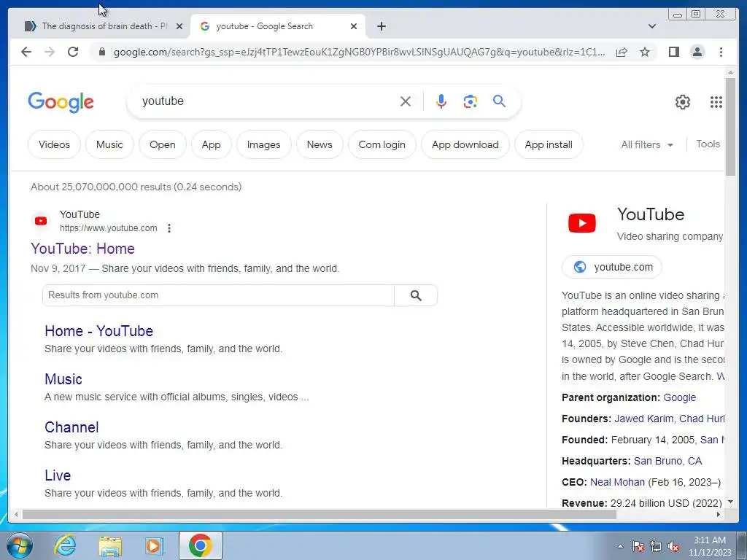Open the Live sitelink
This screenshot has height=560, width=747.
pyautogui.click(x=58, y=475)
